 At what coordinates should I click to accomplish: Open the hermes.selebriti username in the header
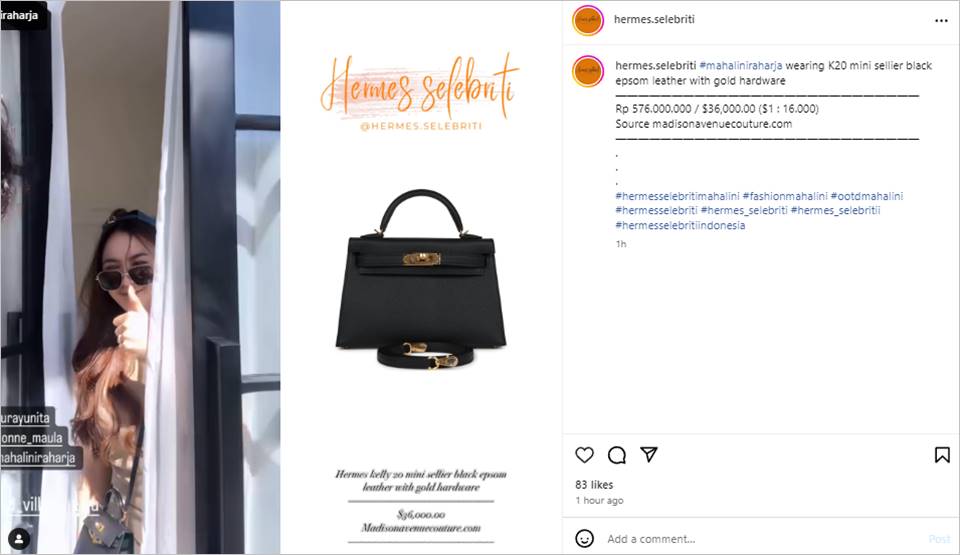[x=654, y=19]
